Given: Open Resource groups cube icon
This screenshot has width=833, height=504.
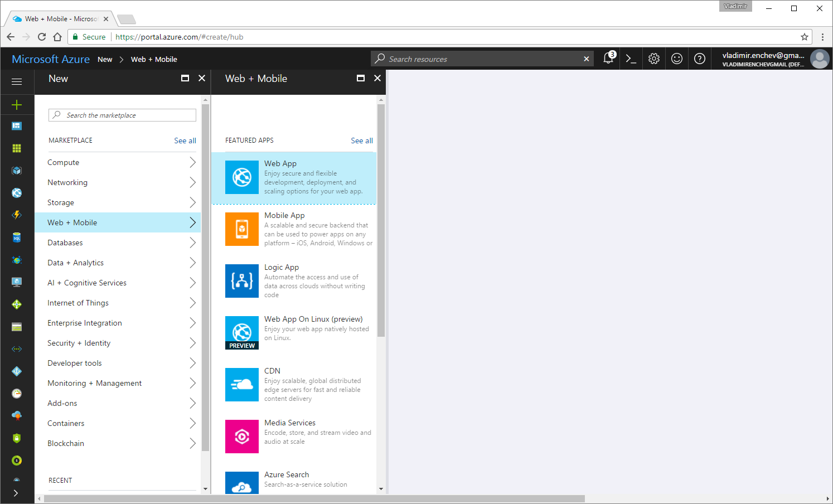Looking at the screenshot, I should [17, 171].
